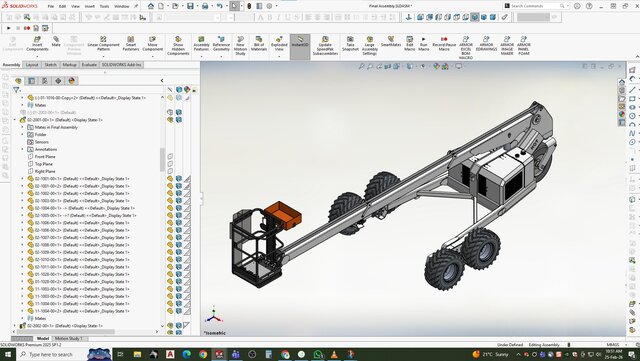Click Record/Pause Macro button
The image size is (640, 361).
point(444,44)
